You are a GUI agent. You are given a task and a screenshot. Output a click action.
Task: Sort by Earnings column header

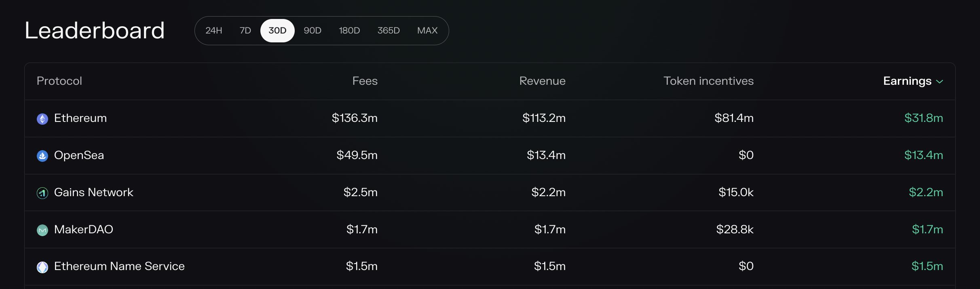[x=907, y=81]
